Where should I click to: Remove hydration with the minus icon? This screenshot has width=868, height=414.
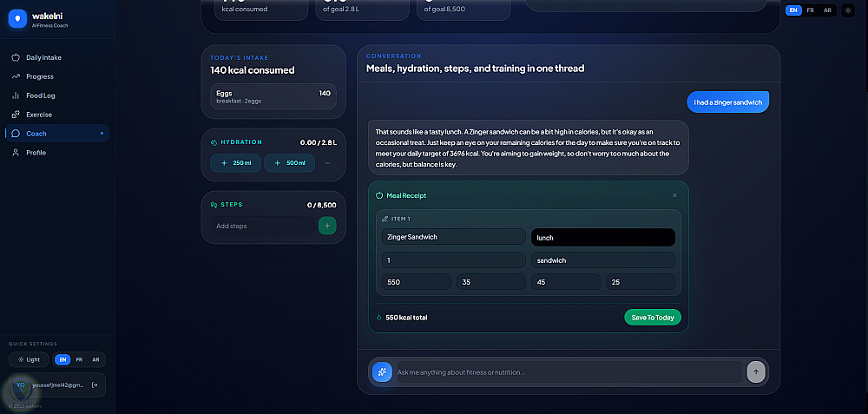(327, 163)
